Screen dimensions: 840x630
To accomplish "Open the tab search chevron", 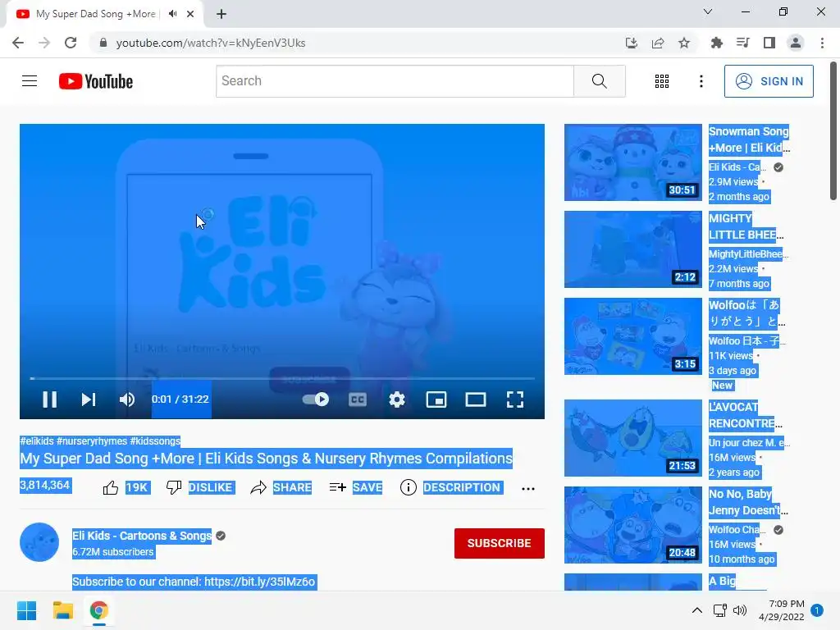I will [708, 11].
